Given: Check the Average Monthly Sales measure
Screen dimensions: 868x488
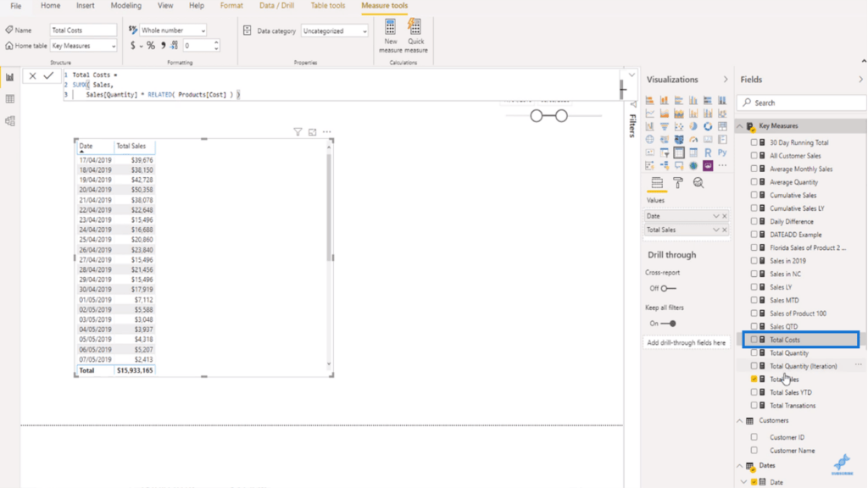Looking at the screenshot, I should 754,169.
